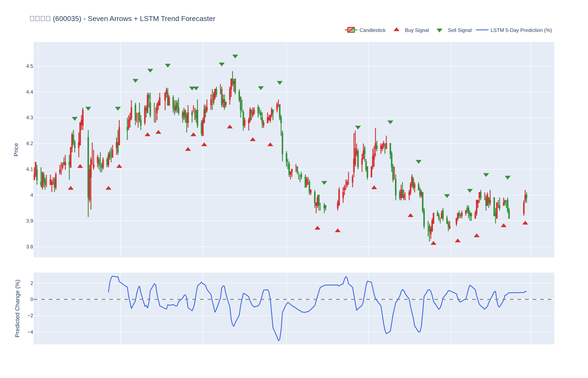This screenshot has height=378, width=588.
Task: Click the blue line swatch in the legend
Action: [482, 30]
